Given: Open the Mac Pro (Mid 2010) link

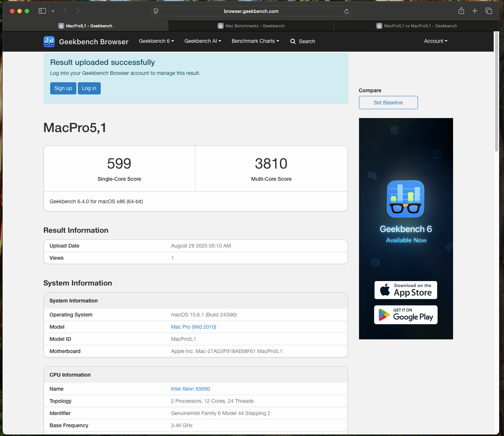Looking at the screenshot, I should (193, 327).
